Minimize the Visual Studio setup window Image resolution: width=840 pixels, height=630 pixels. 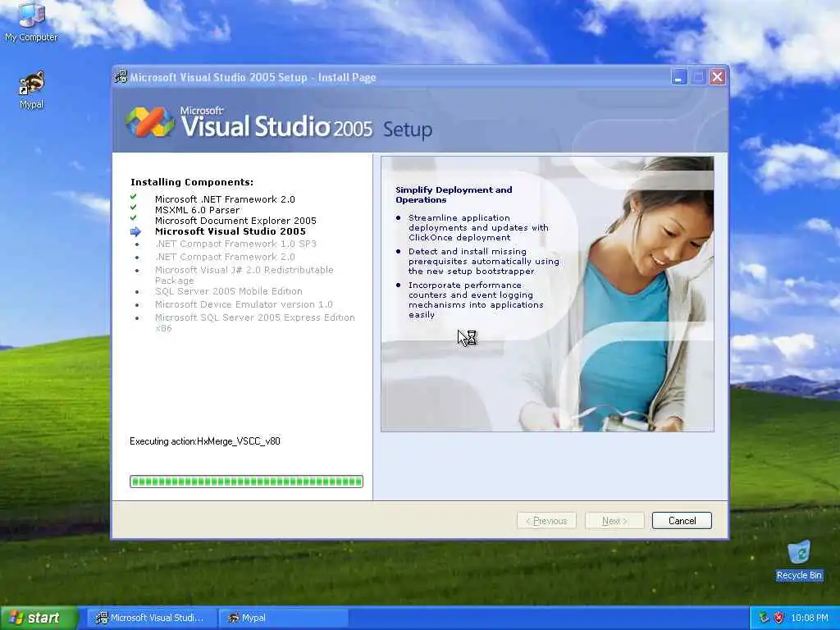pos(678,77)
